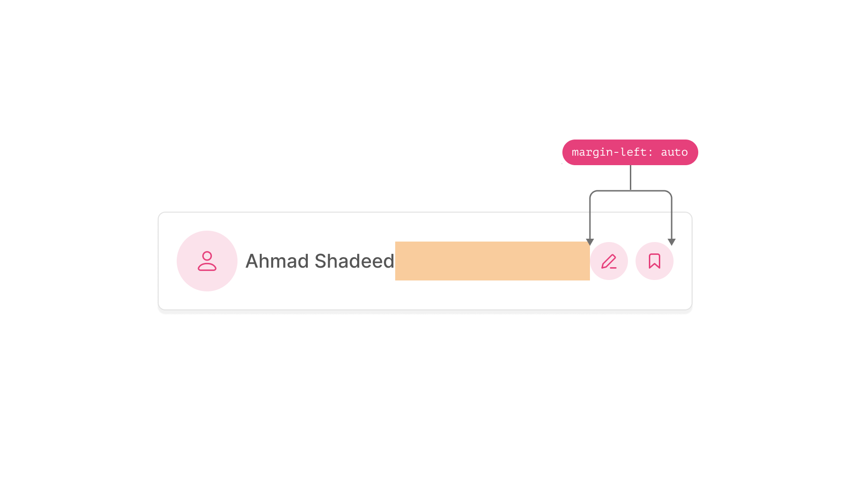Select the "Ahmad Shadeed" name text
Viewport: 855px width, 504px height.
pos(320,261)
